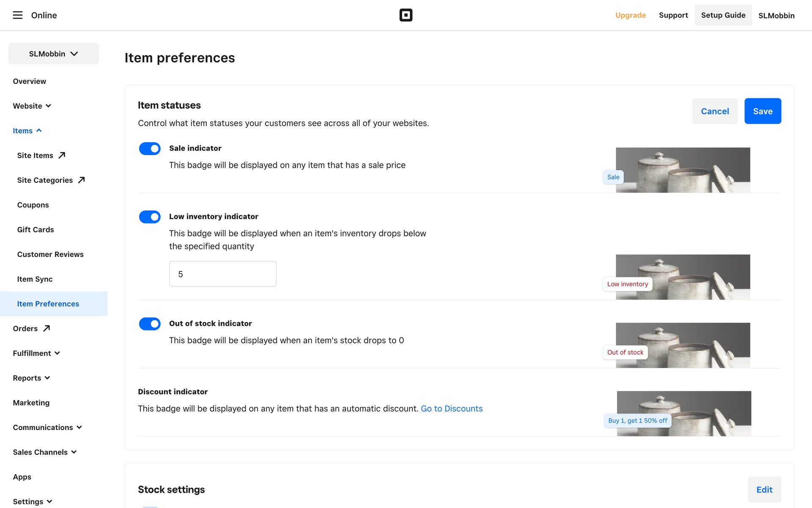Disable the Sale indicator toggle
This screenshot has width=812, height=508.
[150, 149]
